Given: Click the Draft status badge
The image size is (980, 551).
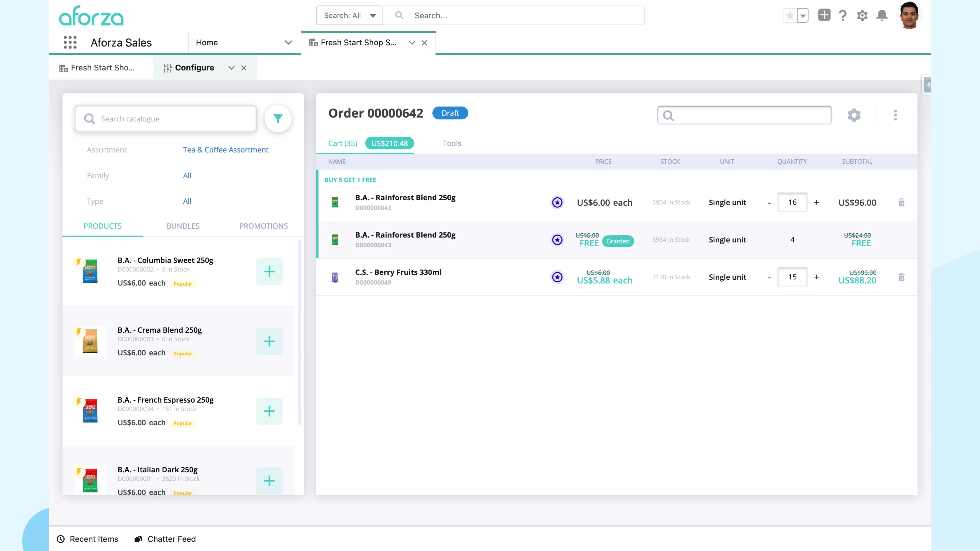Looking at the screenshot, I should point(451,113).
